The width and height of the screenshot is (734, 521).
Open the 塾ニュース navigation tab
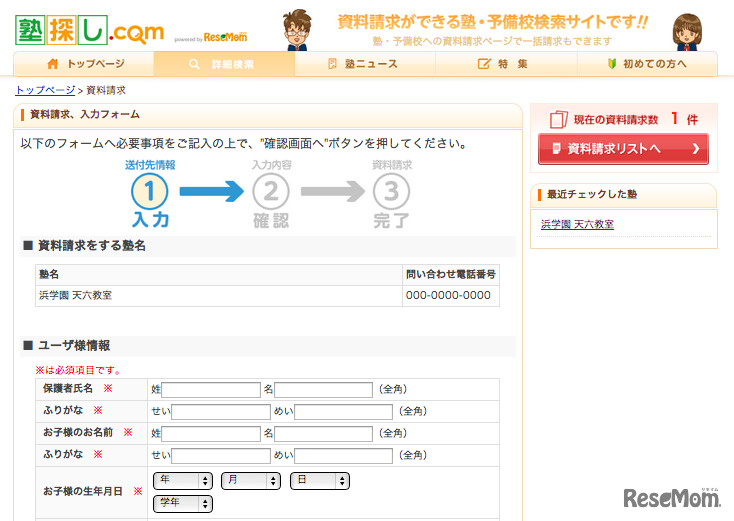[x=365, y=64]
